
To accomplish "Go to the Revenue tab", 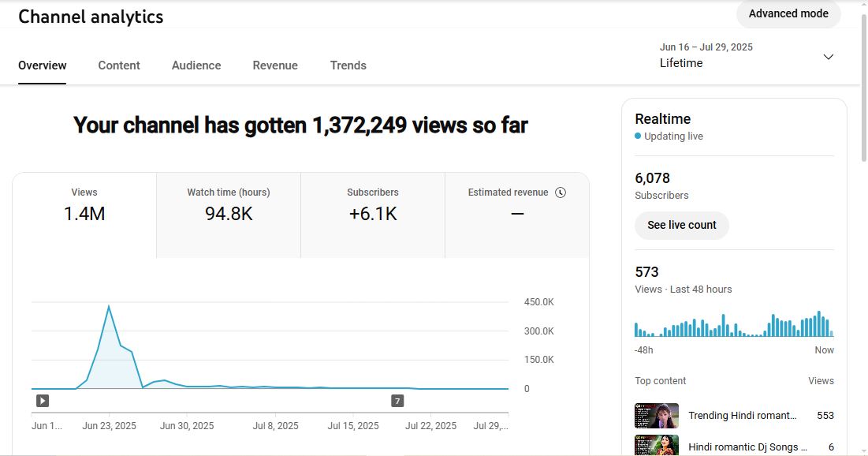I will coord(275,65).
